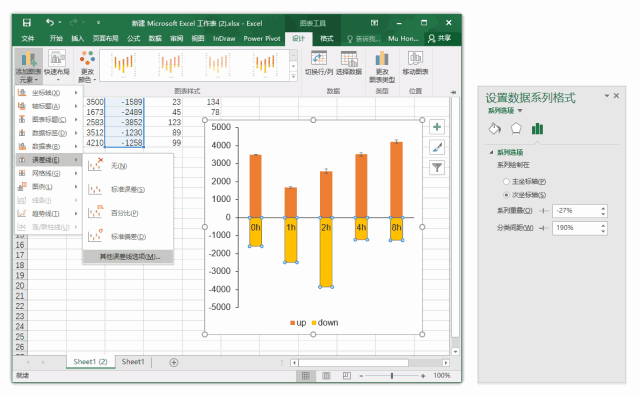Image resolution: width=640 pixels, height=397 pixels.
Task: Click the Mu Hon... account name
Action: tap(403, 38)
